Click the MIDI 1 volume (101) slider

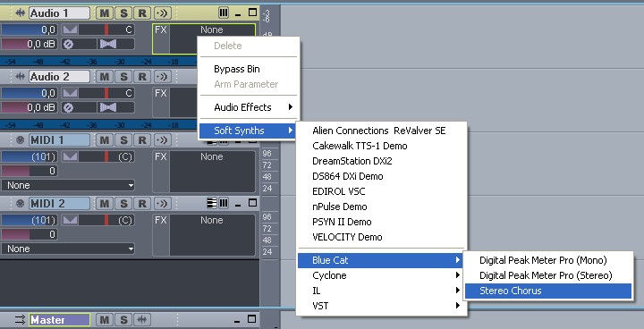29,156
